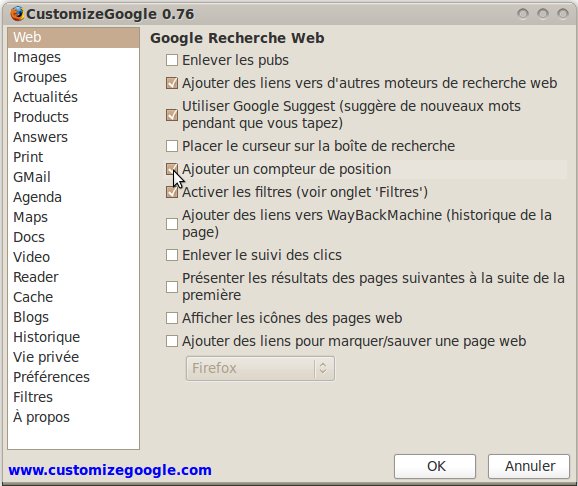Screen dimensions: 578x486
Task: Click the middle round window control
Action: point(543,14)
